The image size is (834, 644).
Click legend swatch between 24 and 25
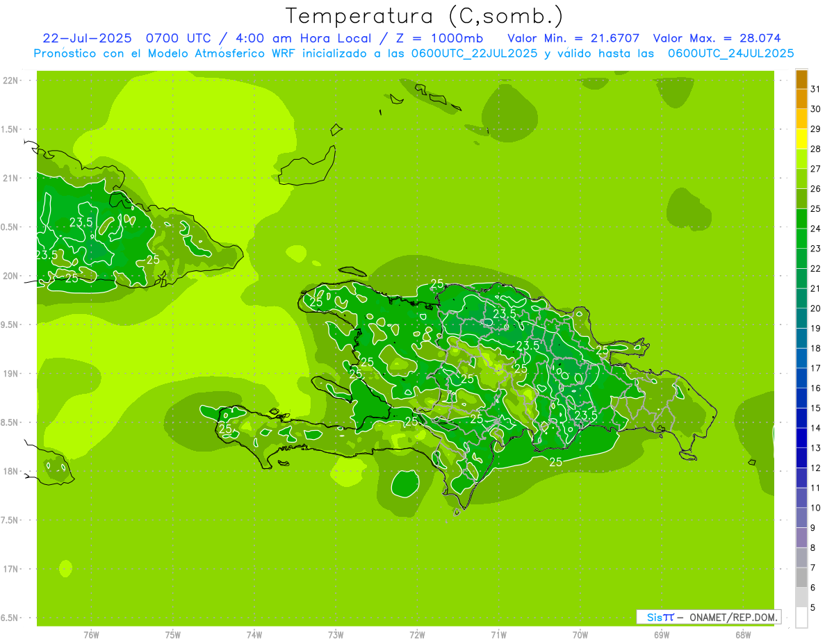pos(801,218)
